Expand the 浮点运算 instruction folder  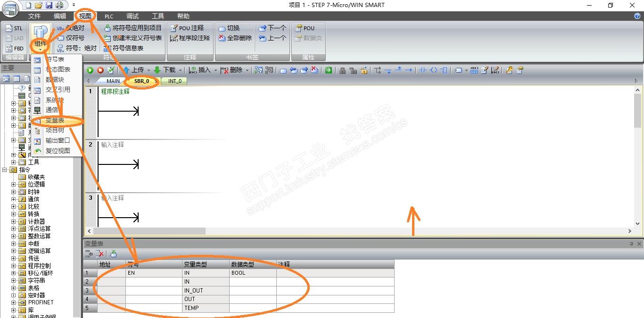pos(14,228)
